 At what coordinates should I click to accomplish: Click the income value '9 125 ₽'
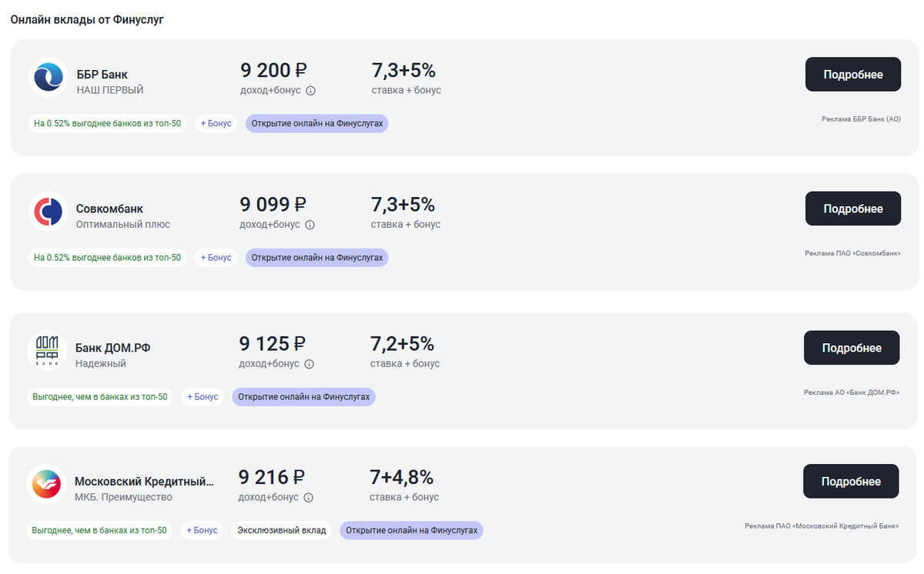coord(273,344)
